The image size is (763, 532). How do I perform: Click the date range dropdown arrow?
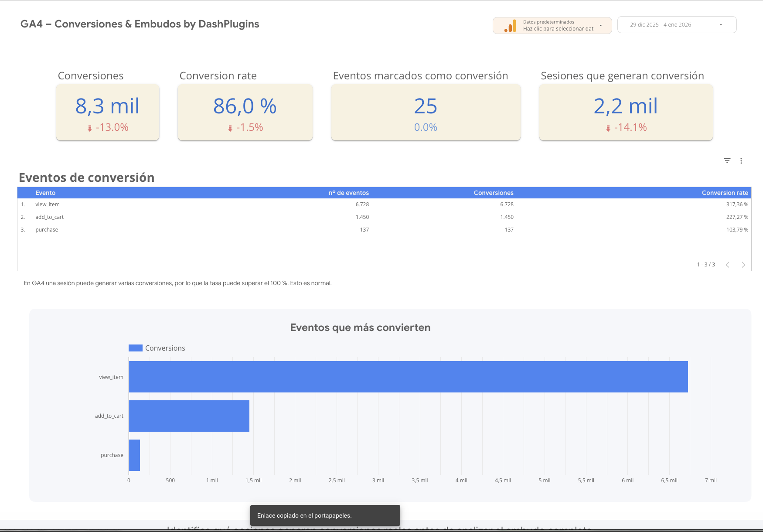pos(721,25)
